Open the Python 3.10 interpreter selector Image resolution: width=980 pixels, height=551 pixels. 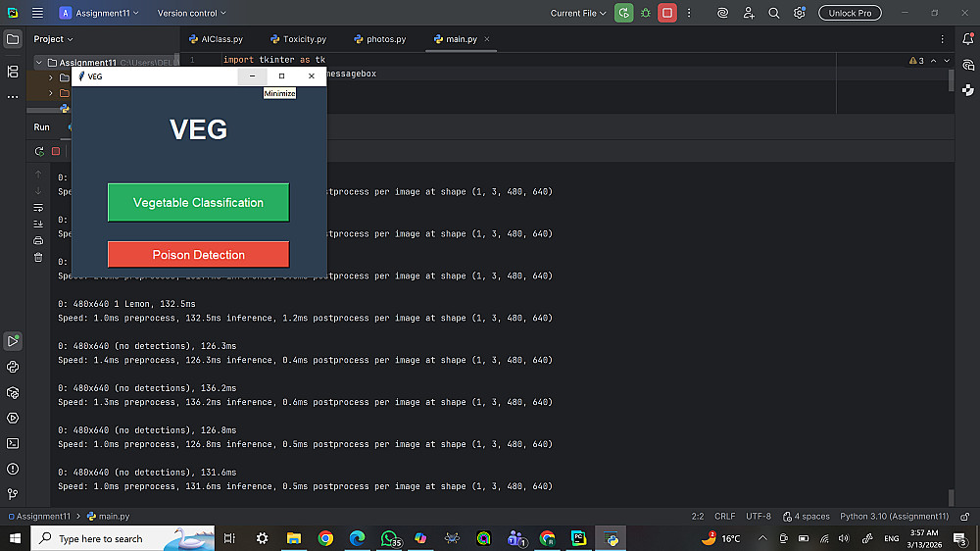pos(894,517)
